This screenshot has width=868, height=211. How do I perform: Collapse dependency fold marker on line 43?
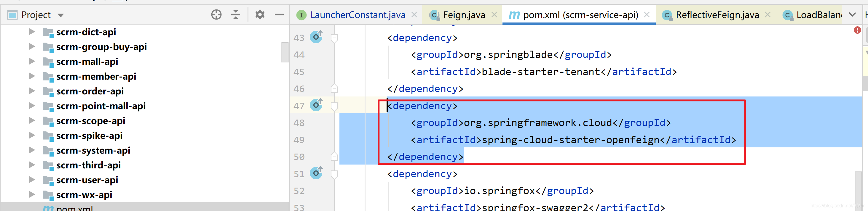tap(334, 38)
